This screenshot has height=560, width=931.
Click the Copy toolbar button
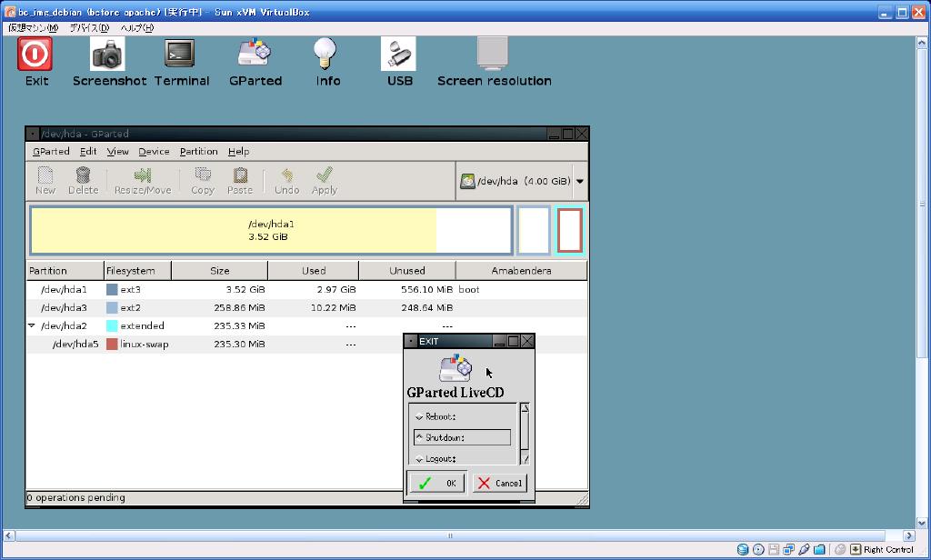[203, 181]
